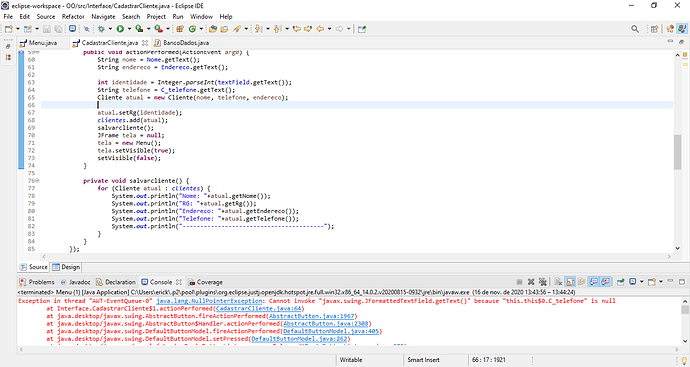Click the Next Annotation arrow icon
Viewport: 690px width, 367px height.
click(257, 29)
